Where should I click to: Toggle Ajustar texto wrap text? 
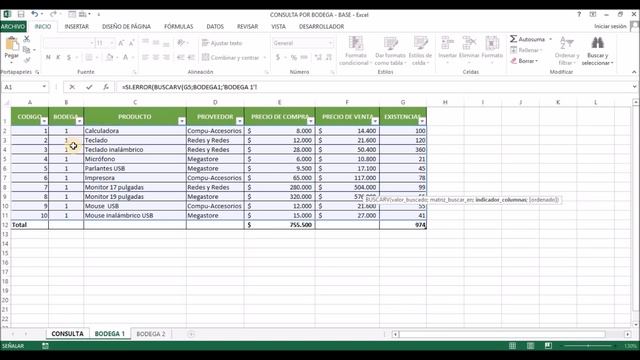222,43
